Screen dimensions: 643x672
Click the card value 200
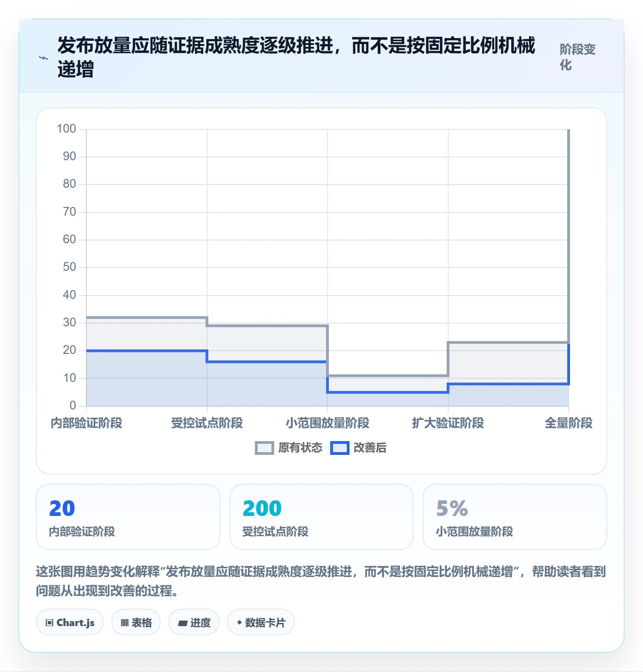click(262, 508)
